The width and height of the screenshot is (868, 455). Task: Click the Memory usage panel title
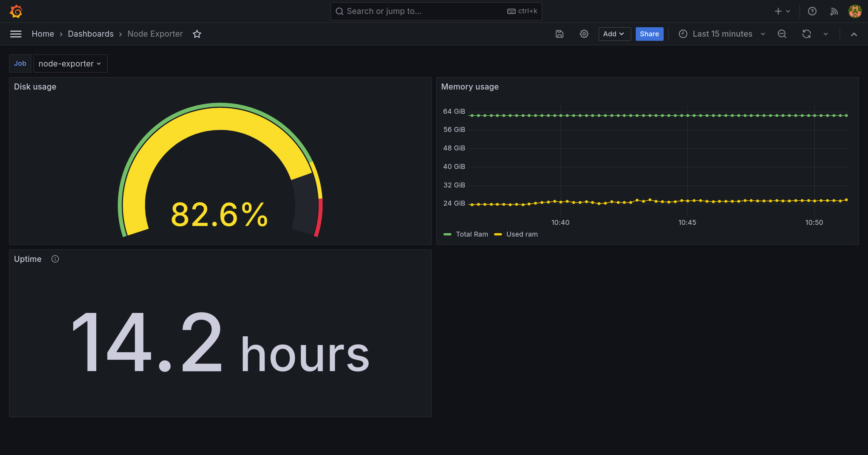click(x=470, y=87)
